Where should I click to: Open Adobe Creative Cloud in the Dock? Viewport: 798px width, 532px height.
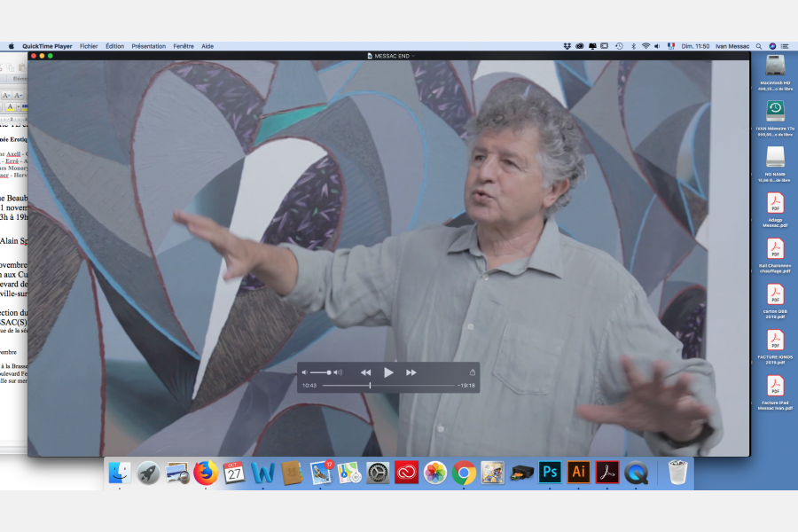click(406, 473)
